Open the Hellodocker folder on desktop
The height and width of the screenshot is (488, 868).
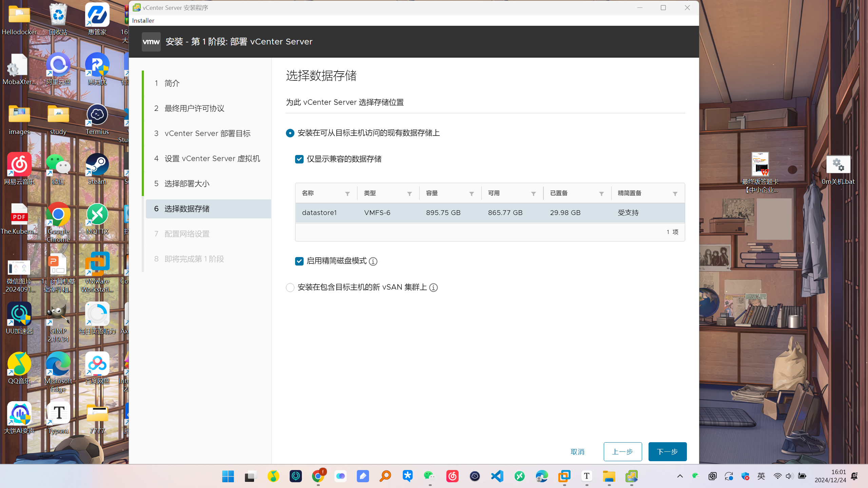click(x=19, y=19)
